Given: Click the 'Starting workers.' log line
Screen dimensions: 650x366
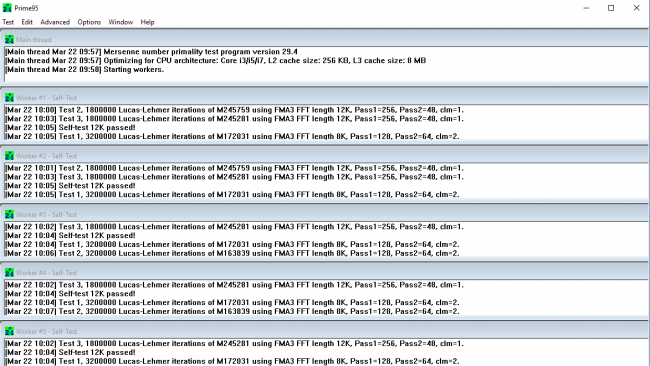Looking at the screenshot, I should (x=85, y=70).
